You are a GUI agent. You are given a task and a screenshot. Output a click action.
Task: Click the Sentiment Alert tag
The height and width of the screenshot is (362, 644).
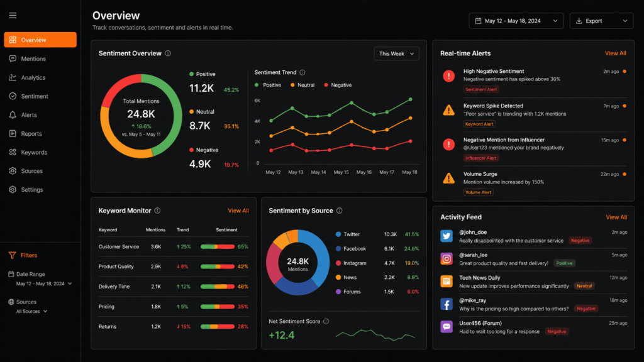point(481,89)
